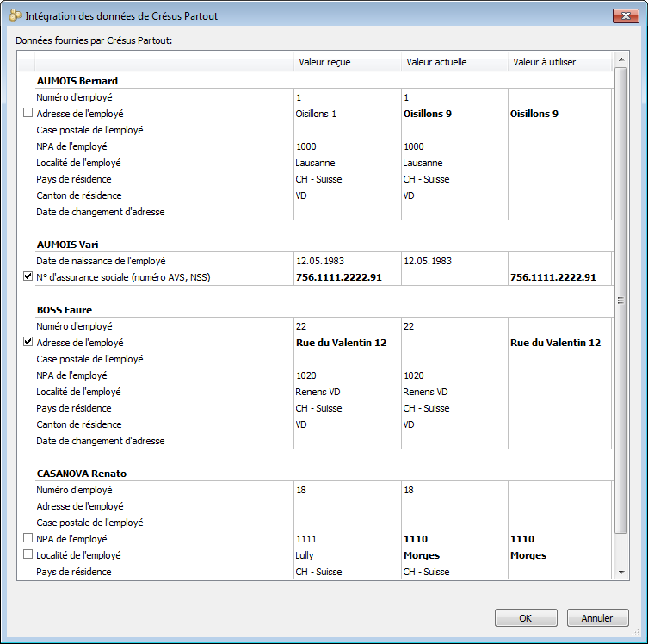The image size is (648, 644).
Task: Click current employee number 18
Action: pos(409,490)
